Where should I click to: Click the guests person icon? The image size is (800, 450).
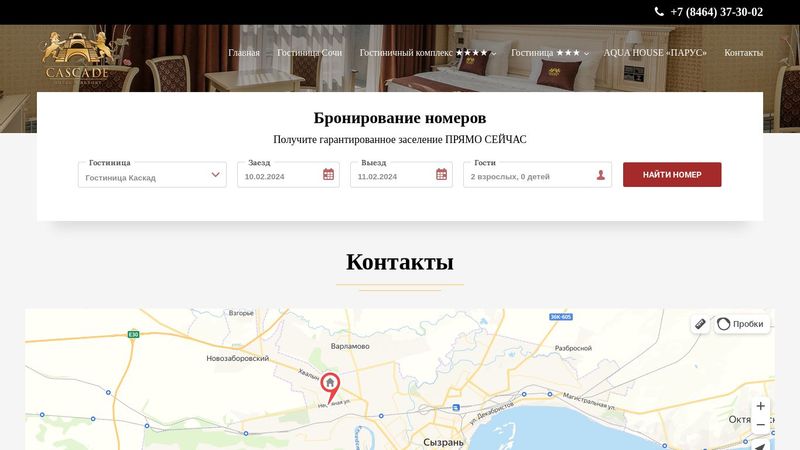(x=601, y=175)
